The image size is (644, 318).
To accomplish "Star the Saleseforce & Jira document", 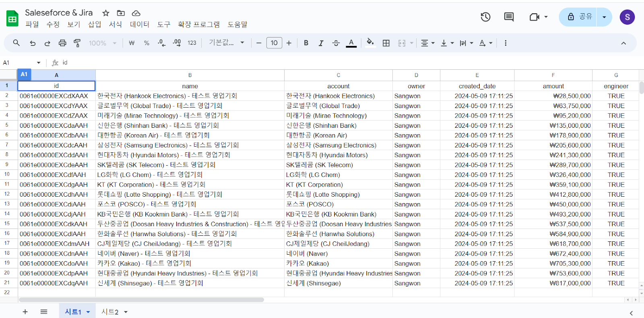I will (106, 13).
